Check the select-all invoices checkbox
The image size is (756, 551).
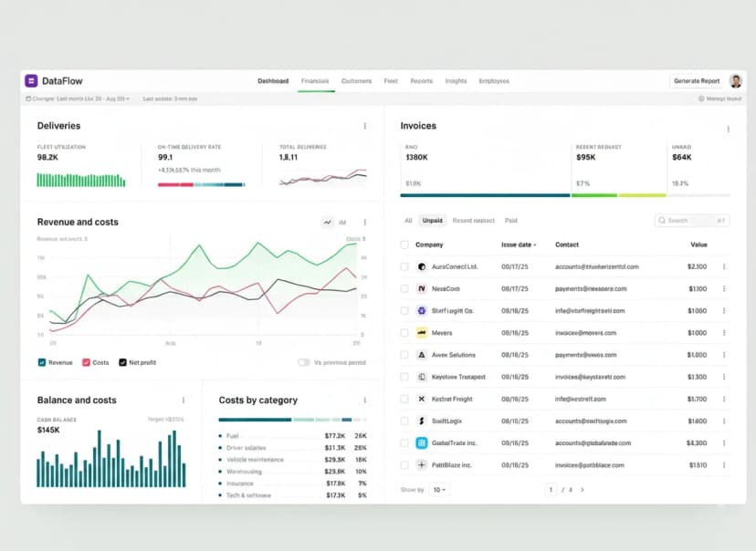coord(404,244)
